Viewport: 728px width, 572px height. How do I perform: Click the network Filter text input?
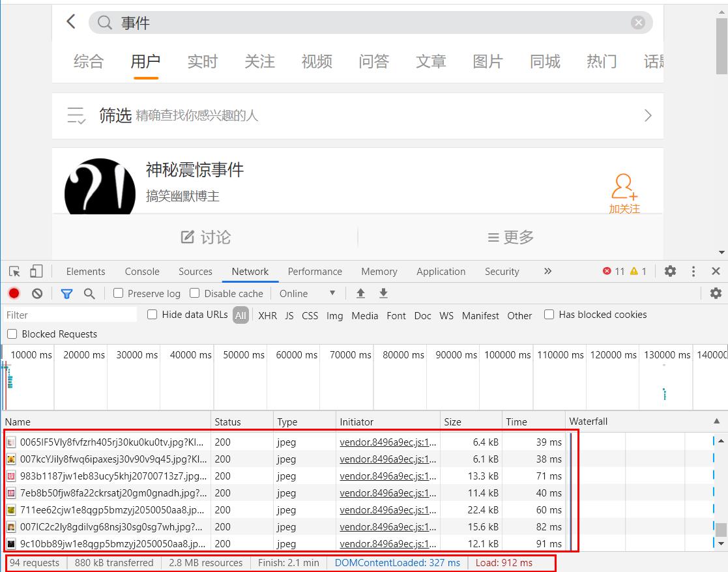(x=70, y=315)
